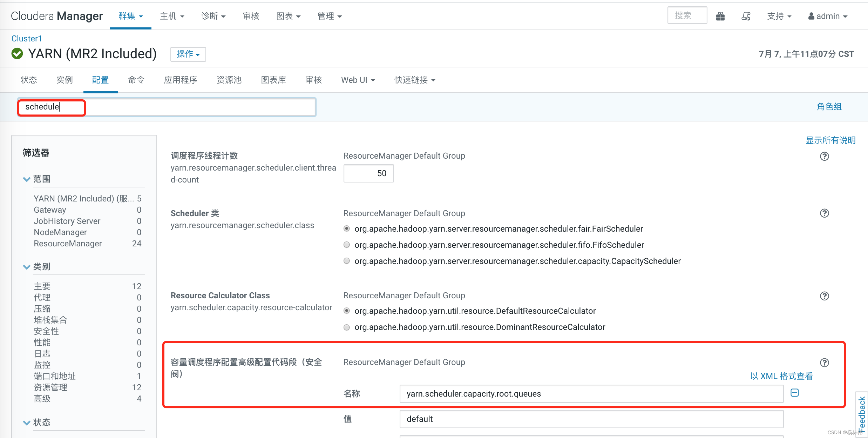868x438 pixels.
Task: Remove the yarn.scheduler.capacity.root.queues entry with minus icon
Action: [794, 393]
